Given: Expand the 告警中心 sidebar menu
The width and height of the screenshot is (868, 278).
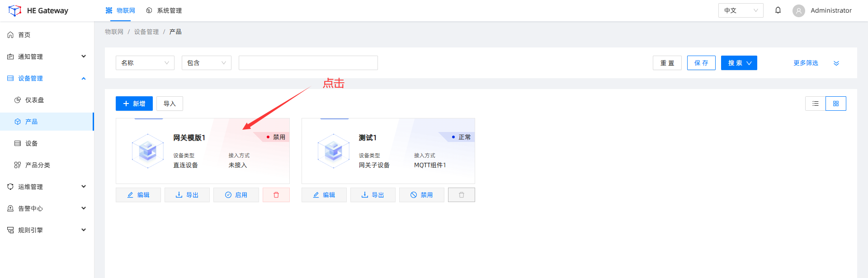Looking at the screenshot, I should click(47, 208).
